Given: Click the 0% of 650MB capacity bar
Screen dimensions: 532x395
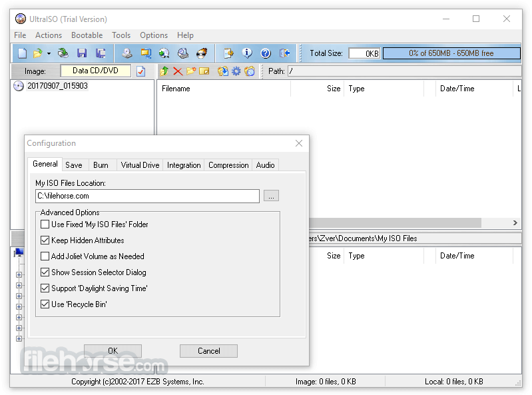Looking at the screenshot, I should (451, 53).
